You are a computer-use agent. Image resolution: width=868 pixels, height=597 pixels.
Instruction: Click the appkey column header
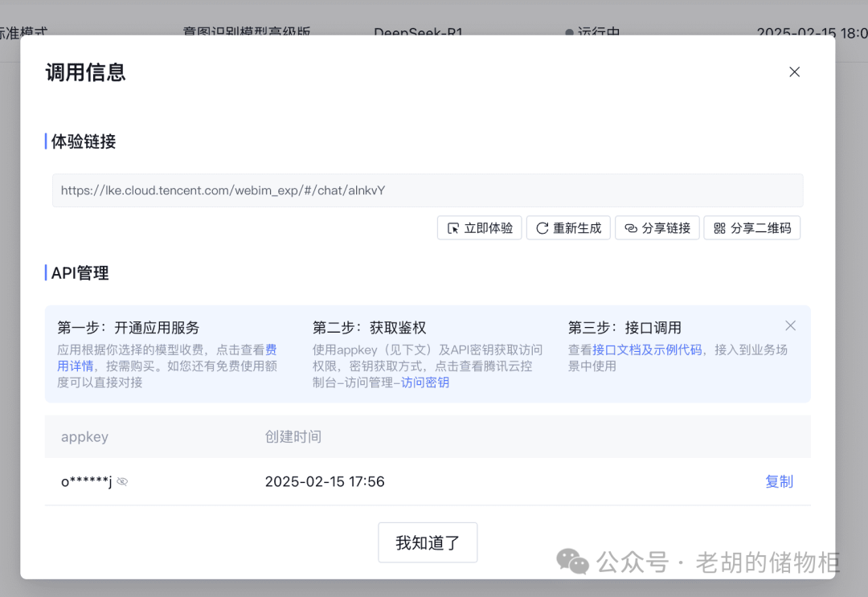coord(84,437)
